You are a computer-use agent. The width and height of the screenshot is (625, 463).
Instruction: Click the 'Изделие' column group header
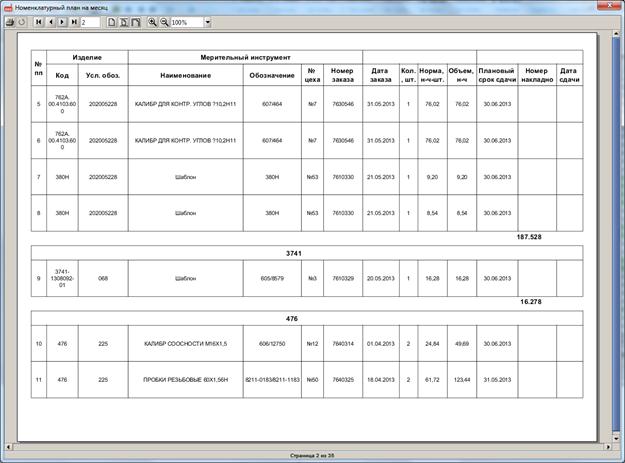tap(87, 57)
